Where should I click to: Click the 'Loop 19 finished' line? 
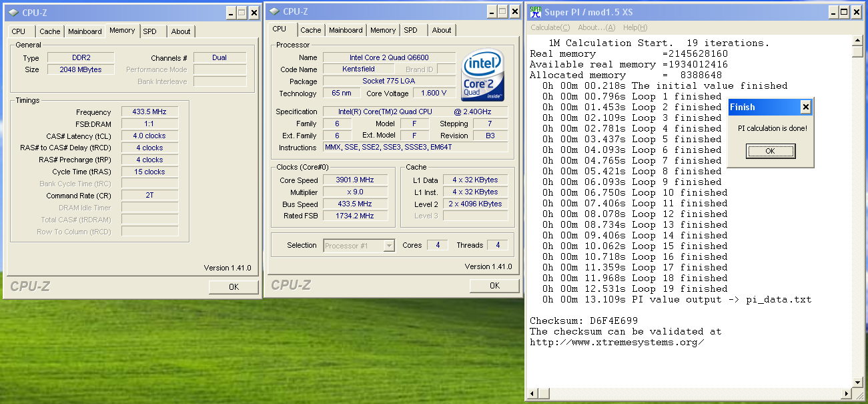tap(634, 288)
